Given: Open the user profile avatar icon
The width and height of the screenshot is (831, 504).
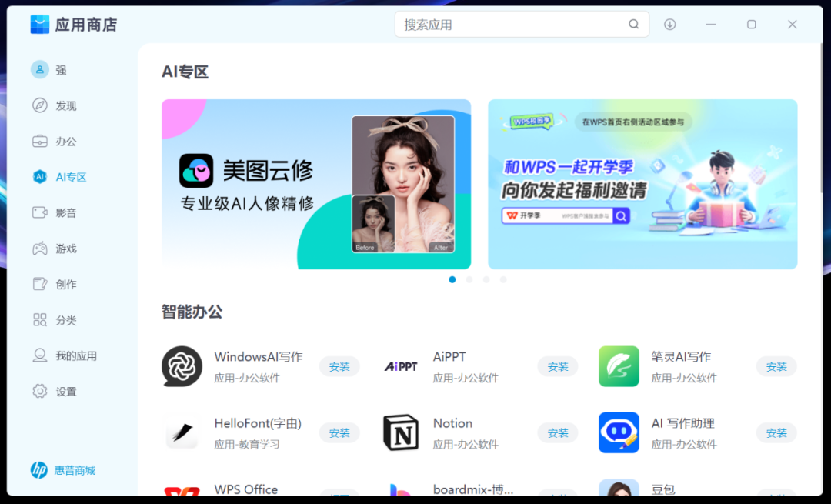Looking at the screenshot, I should point(40,70).
